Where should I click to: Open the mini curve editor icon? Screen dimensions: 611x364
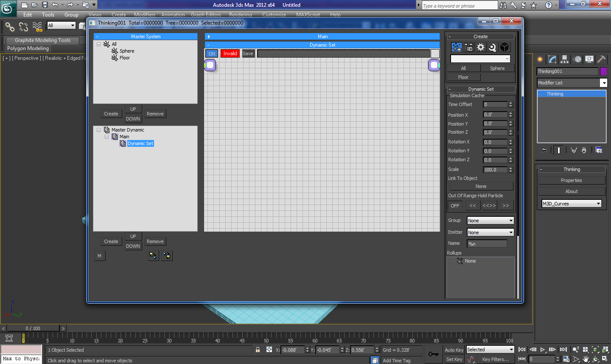pyautogui.click(x=9, y=338)
